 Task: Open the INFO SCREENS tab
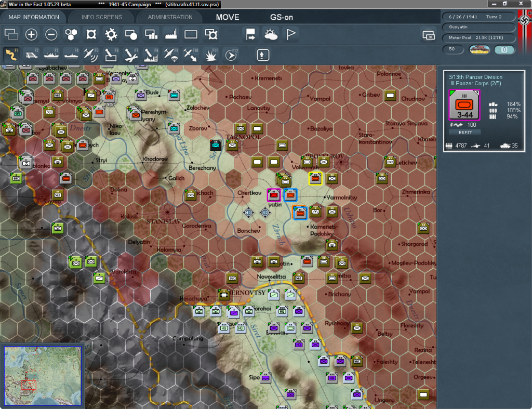coord(102,17)
